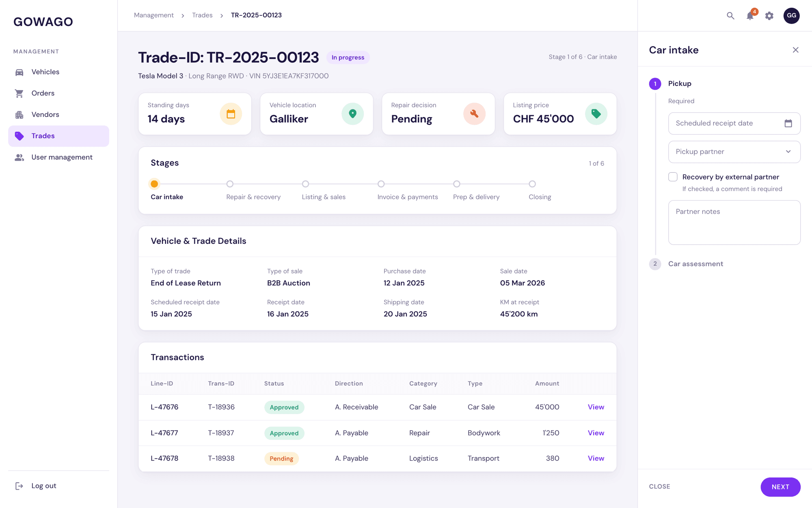
Task: Open Vendors menu item
Action: pos(58,115)
